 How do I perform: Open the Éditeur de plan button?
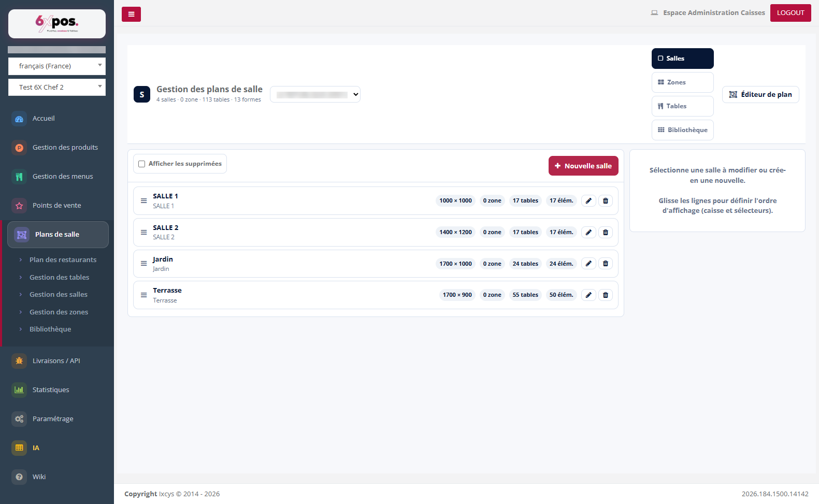pos(760,94)
